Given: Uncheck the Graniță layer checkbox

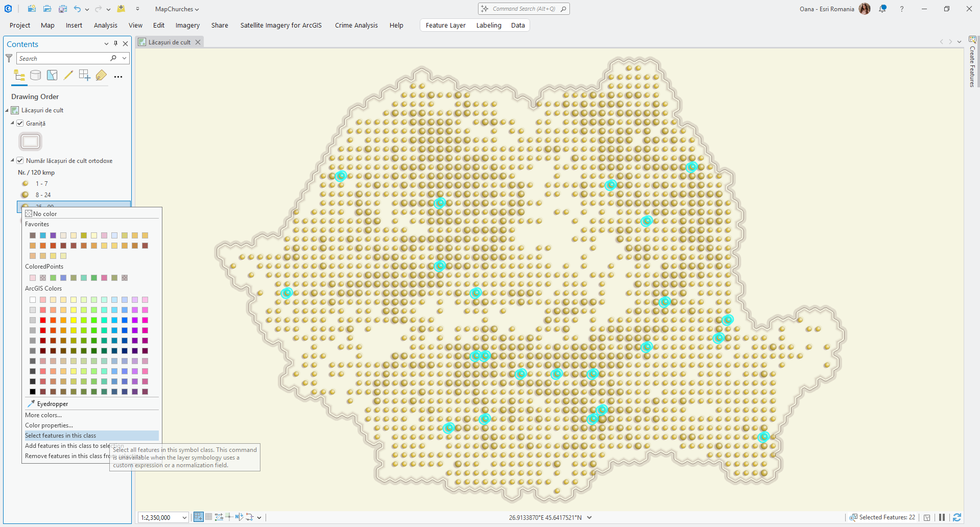Looking at the screenshot, I should tap(20, 123).
